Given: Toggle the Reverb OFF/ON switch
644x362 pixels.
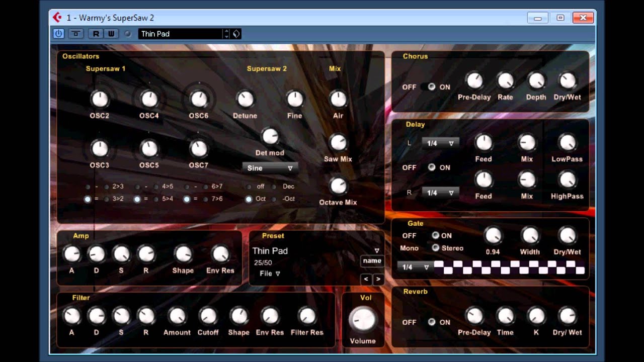Looking at the screenshot, I should (x=431, y=322).
